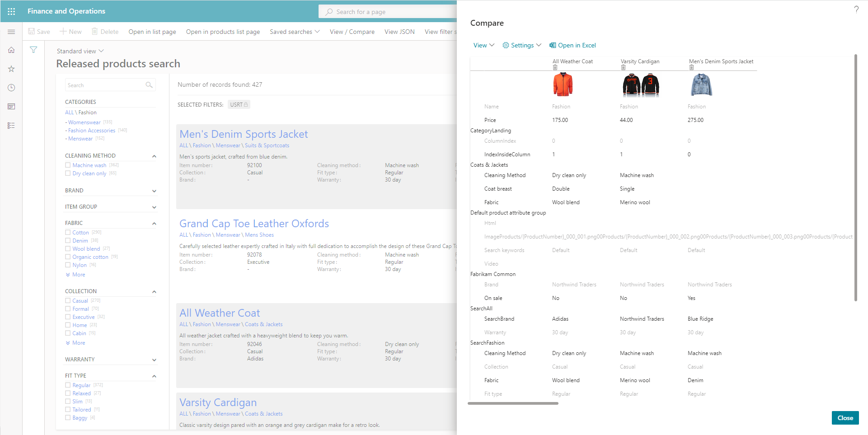Screen dimensions: 868x435
Task: Open the Standard view dropdown
Action: coord(80,51)
